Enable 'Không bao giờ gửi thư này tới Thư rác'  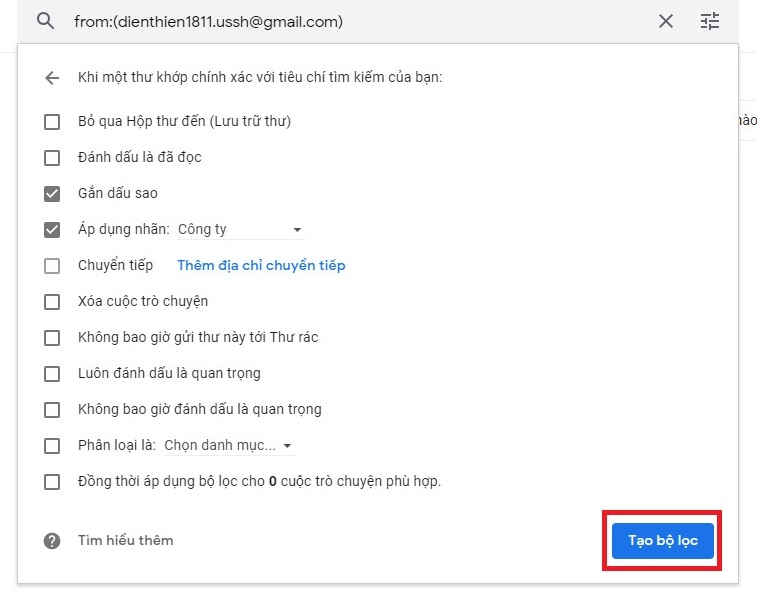52,338
